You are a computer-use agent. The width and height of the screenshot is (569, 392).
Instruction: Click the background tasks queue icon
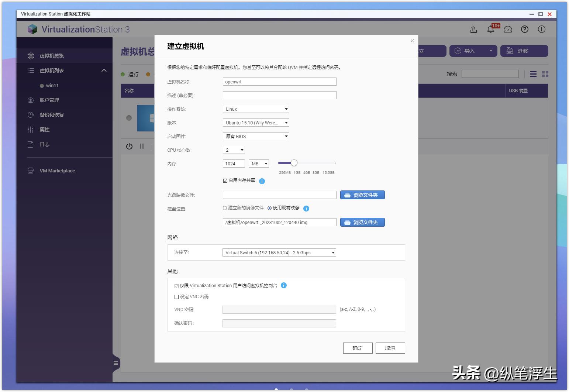[x=473, y=29]
